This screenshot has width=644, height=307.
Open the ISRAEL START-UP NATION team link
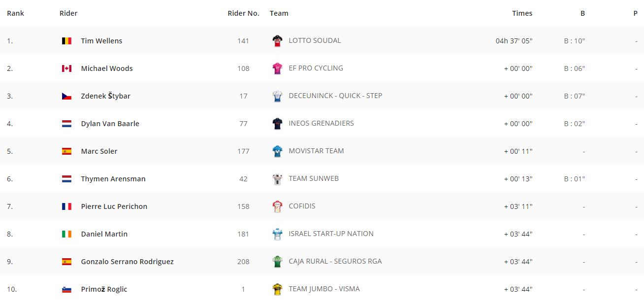point(331,234)
